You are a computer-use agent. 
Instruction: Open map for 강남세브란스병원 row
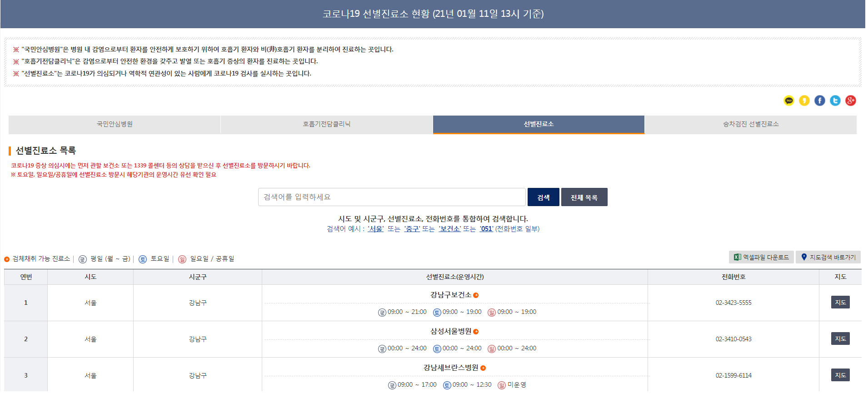pyautogui.click(x=840, y=375)
